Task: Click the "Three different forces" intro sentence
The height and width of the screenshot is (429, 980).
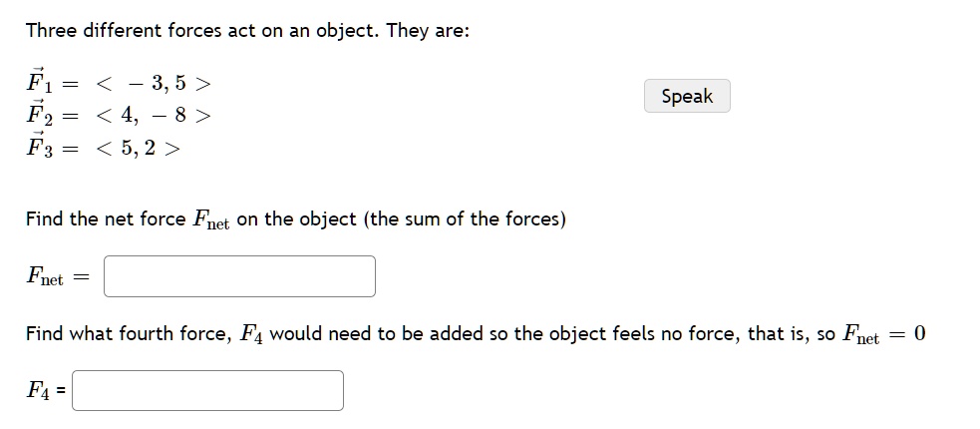Action: 247,30
